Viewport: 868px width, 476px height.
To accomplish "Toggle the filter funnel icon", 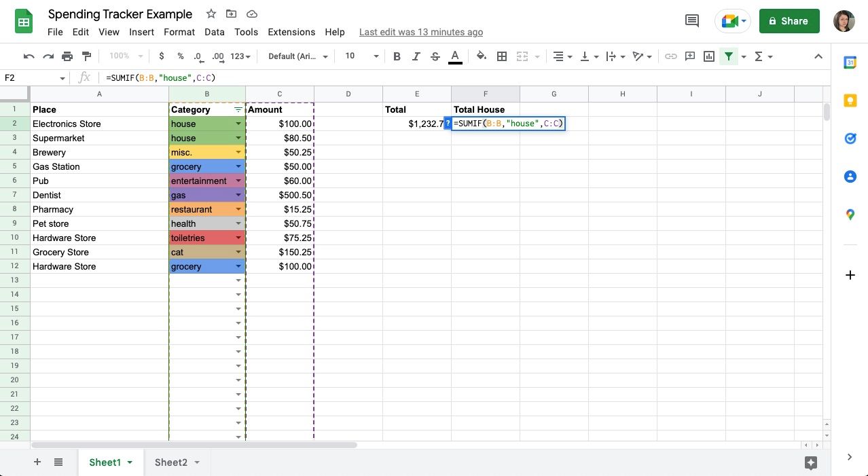I will [729, 56].
